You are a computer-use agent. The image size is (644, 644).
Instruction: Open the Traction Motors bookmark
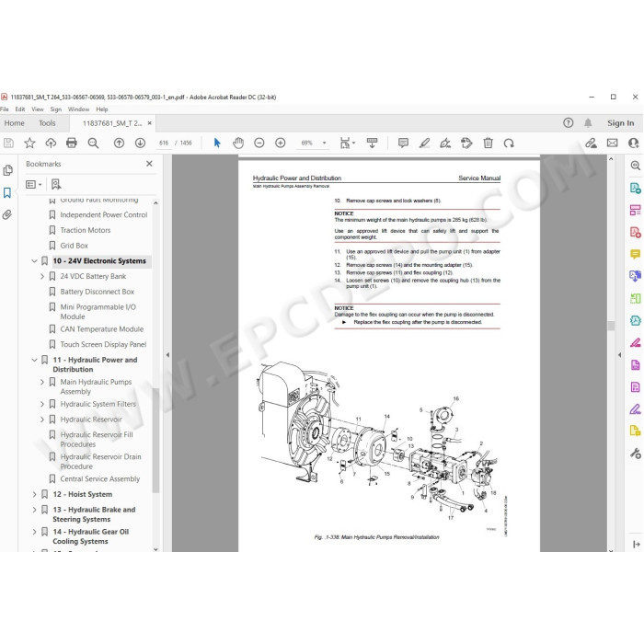pyautogui.click(x=86, y=230)
